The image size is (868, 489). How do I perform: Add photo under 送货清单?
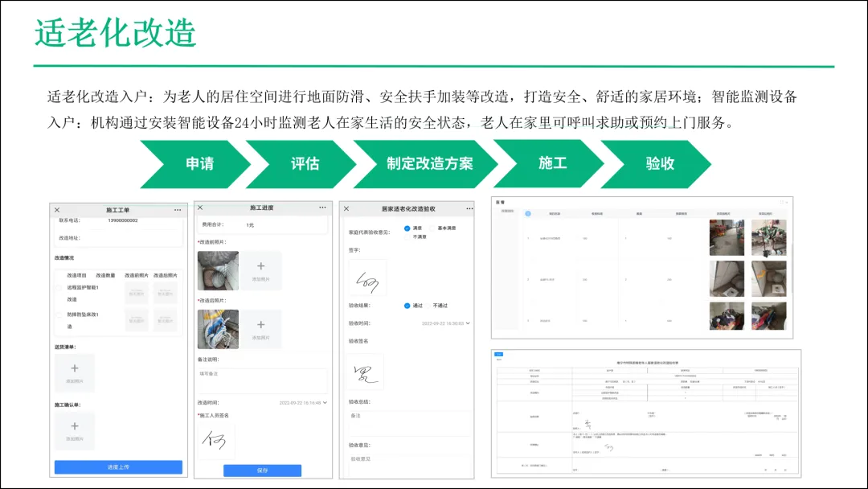tap(75, 372)
